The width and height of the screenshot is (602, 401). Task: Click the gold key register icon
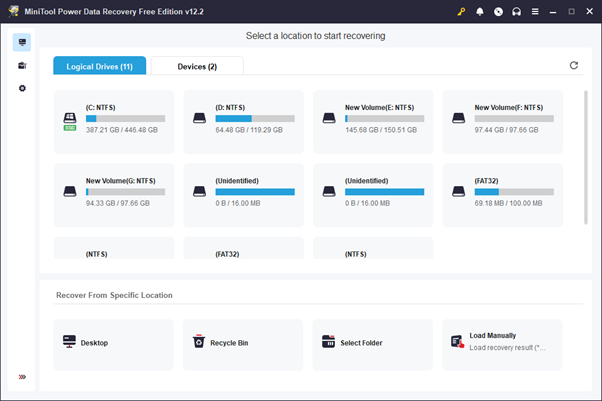[461, 11]
